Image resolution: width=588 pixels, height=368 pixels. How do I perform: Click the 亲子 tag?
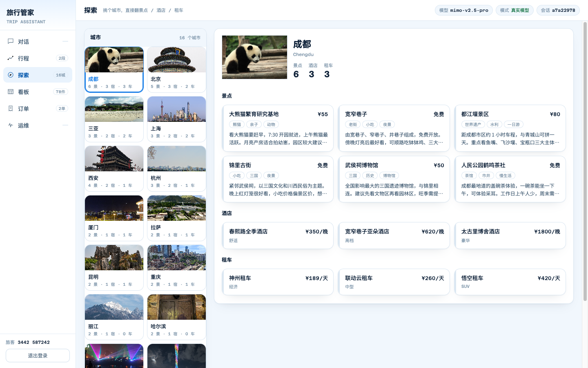(x=254, y=124)
